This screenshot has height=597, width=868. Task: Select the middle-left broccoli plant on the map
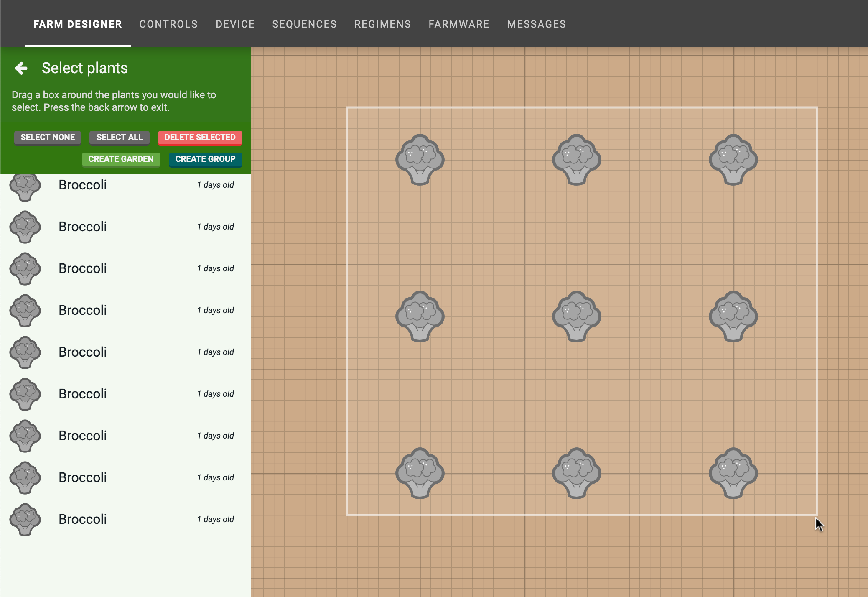[420, 316]
